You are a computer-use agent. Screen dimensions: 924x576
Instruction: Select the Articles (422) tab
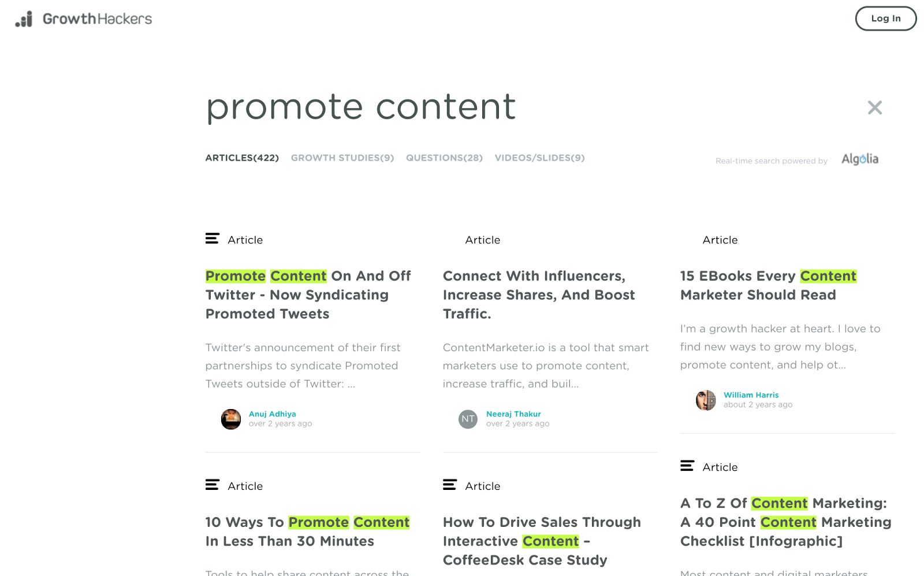(242, 158)
